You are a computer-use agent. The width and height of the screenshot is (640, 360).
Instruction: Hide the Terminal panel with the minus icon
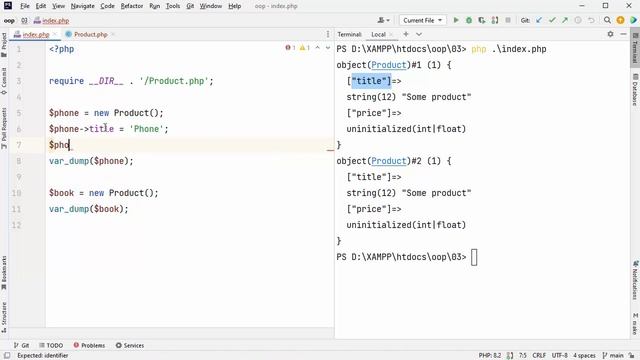(x=623, y=34)
